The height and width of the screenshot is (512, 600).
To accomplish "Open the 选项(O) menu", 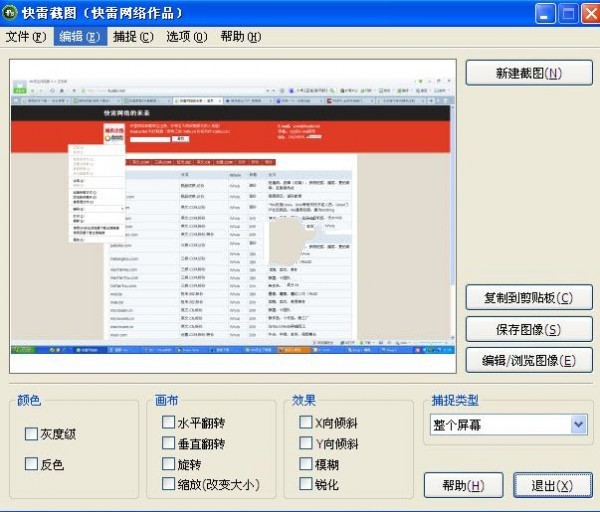I will click(187, 37).
